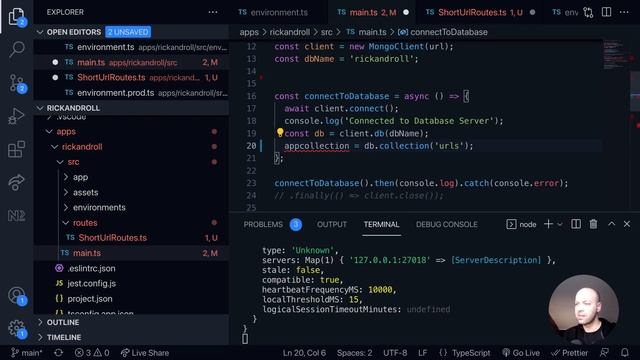Open Explorer more actions menu

(x=213, y=12)
